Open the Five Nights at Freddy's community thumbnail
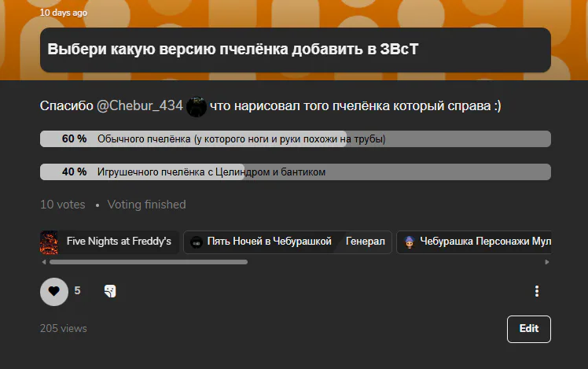Image resolution: width=588 pixels, height=369 pixels. [49, 242]
